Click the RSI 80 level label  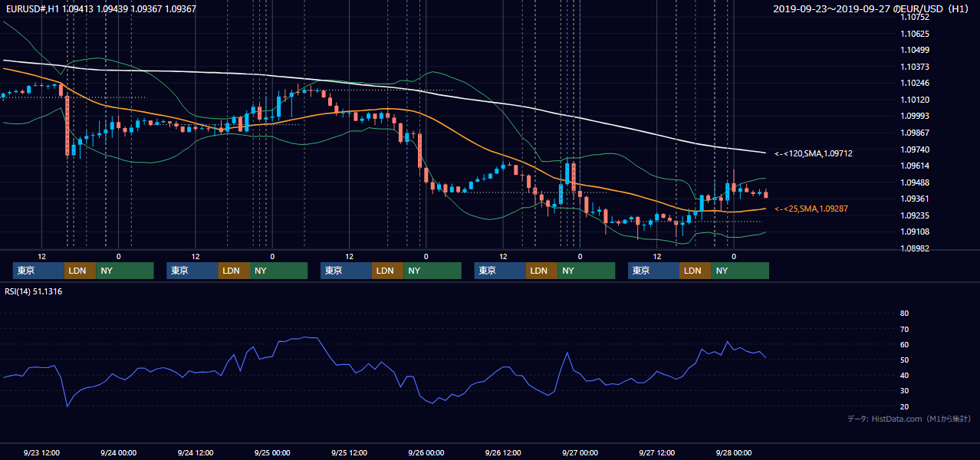[904, 314]
